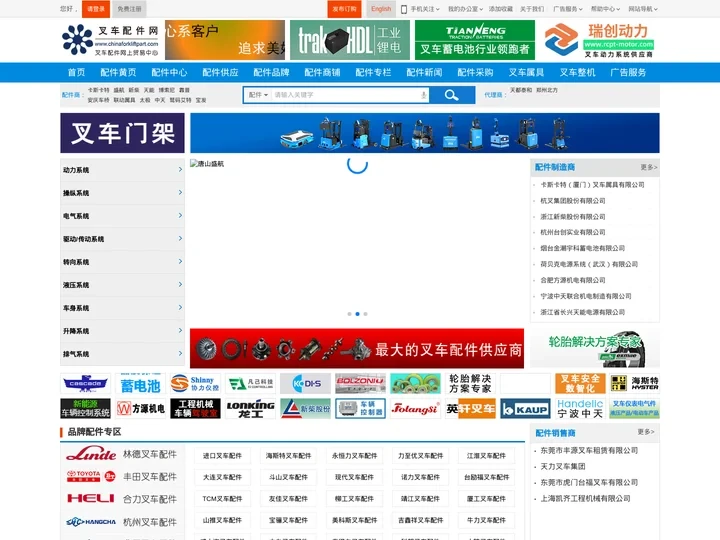Expand the 驱动/传动系统 category
The image size is (720, 540).
123,239
